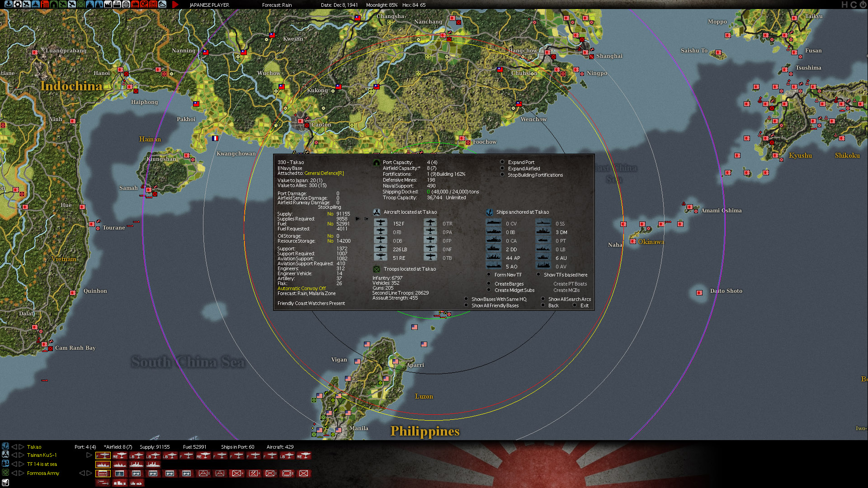Go to next base arrow beside Takao
This screenshot has height=488, width=868.
21,446
